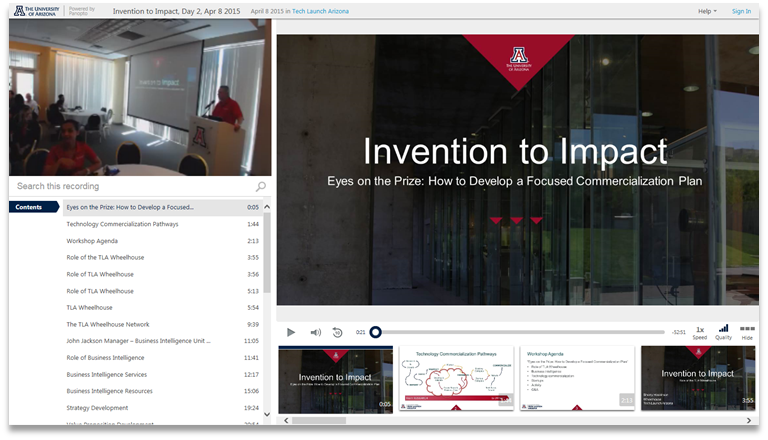Viewport: 768px width, 440px height.
Task: Click the presenter camera video panel
Action: [140, 98]
